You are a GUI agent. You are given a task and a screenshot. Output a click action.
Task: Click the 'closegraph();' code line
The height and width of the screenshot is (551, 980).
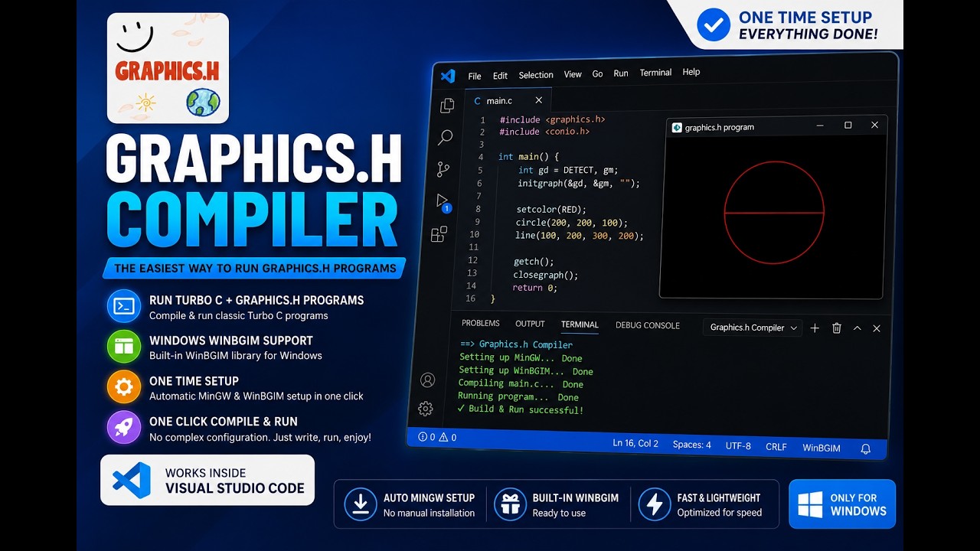click(546, 275)
